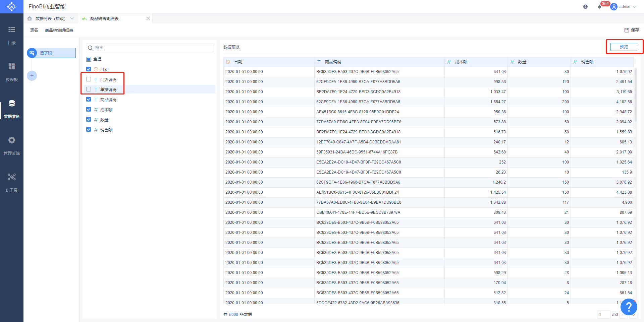The height and width of the screenshot is (322, 644).
Task: Uncheck the 日期 field checkbox
Action: click(89, 69)
